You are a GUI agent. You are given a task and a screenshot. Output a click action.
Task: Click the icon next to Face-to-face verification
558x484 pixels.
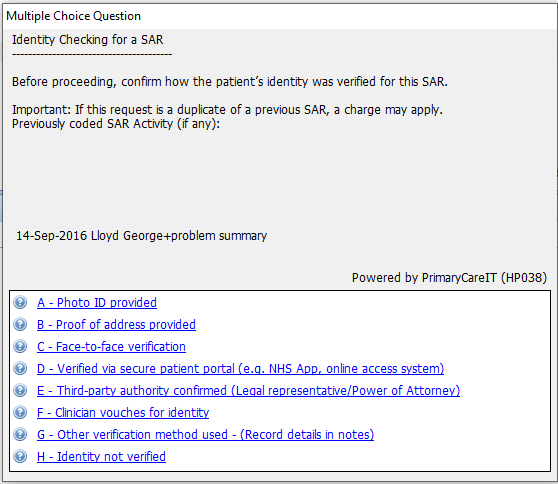click(x=20, y=347)
